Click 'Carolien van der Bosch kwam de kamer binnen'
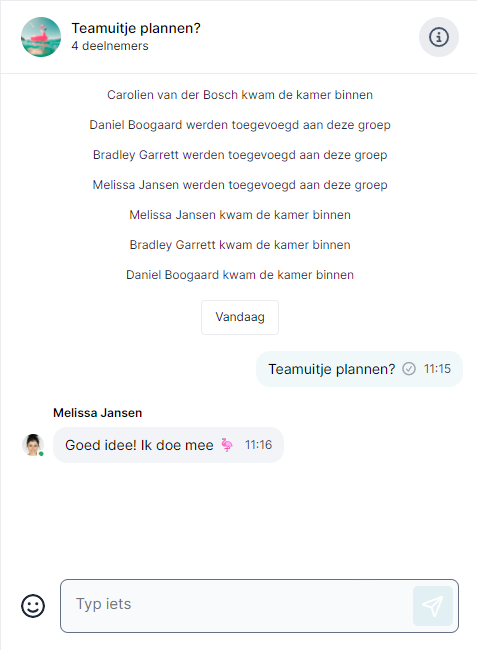Image resolution: width=477 pixels, height=650 pixels. pos(240,95)
